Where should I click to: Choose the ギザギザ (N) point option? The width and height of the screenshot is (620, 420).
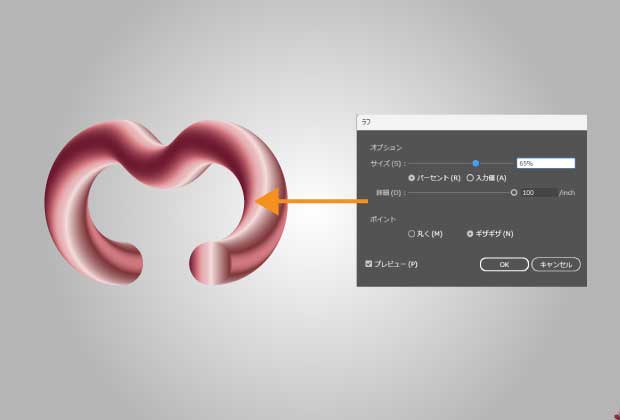470,233
